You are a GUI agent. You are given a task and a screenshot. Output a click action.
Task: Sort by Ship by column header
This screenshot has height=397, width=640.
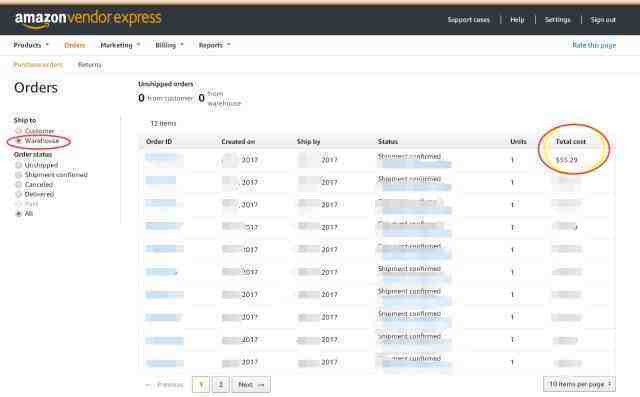coord(308,142)
